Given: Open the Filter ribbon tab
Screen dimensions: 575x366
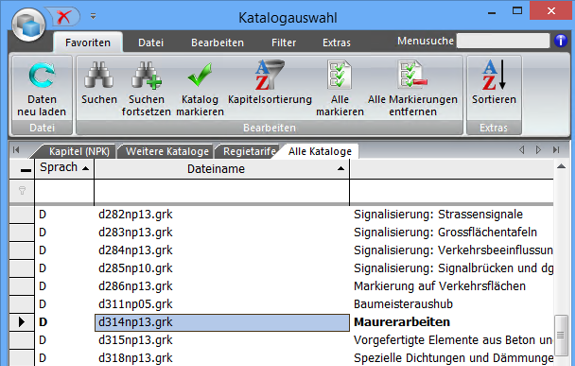Looking at the screenshot, I should point(283,43).
